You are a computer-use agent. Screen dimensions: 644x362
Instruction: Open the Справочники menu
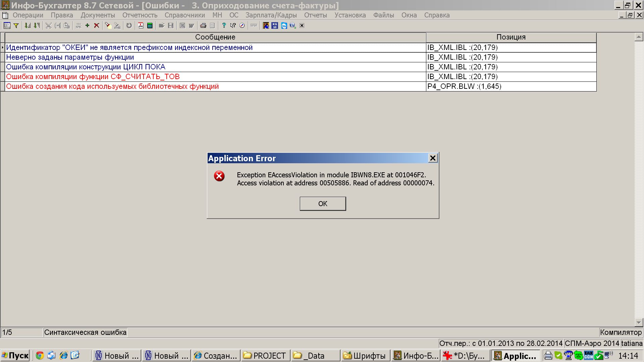click(185, 15)
